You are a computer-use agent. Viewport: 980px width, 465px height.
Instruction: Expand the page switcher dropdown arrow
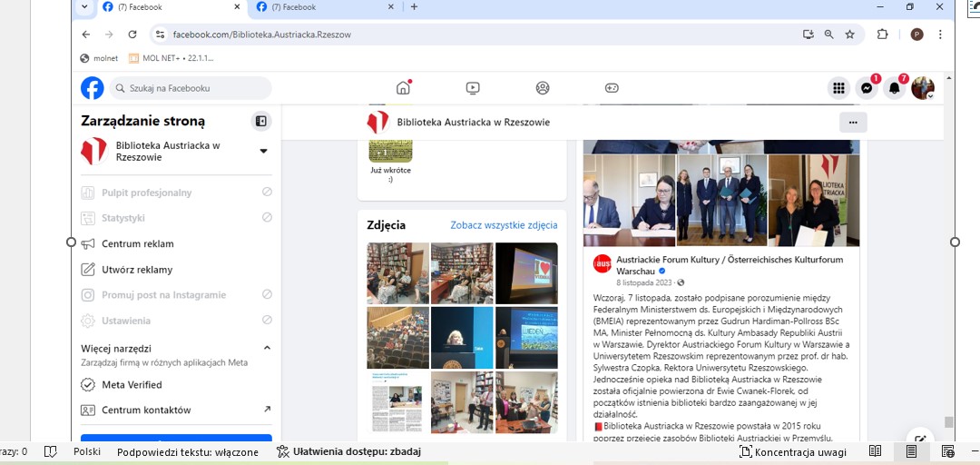coord(263,151)
